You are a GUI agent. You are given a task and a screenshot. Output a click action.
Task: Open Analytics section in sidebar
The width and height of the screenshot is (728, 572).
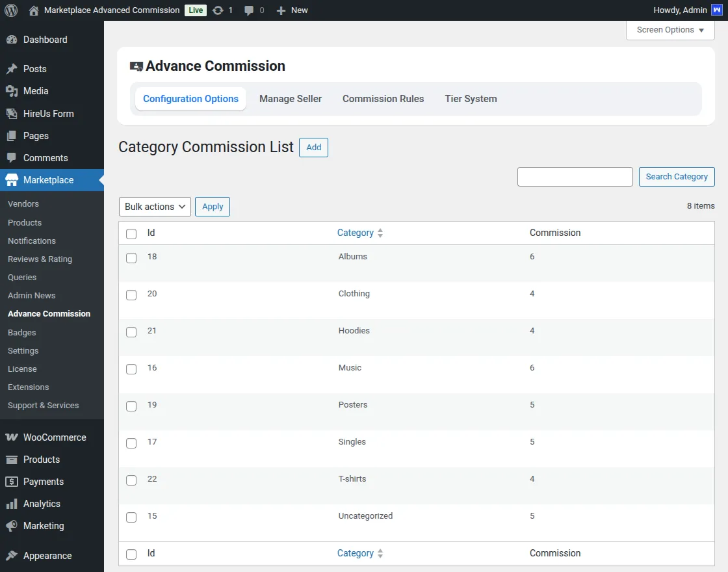click(42, 504)
